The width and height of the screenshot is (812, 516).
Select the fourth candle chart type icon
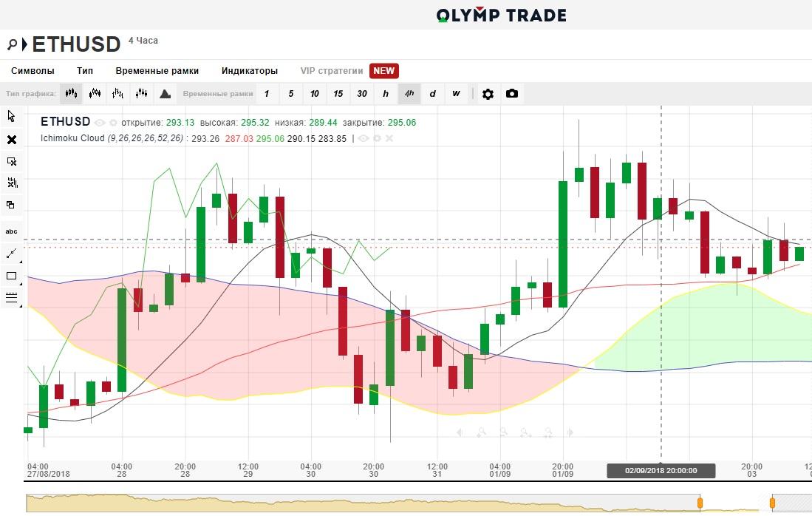(x=141, y=94)
